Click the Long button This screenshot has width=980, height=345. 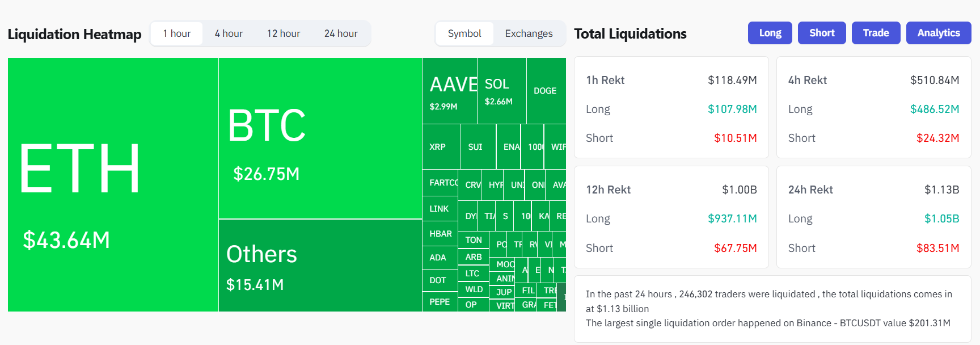click(x=770, y=33)
